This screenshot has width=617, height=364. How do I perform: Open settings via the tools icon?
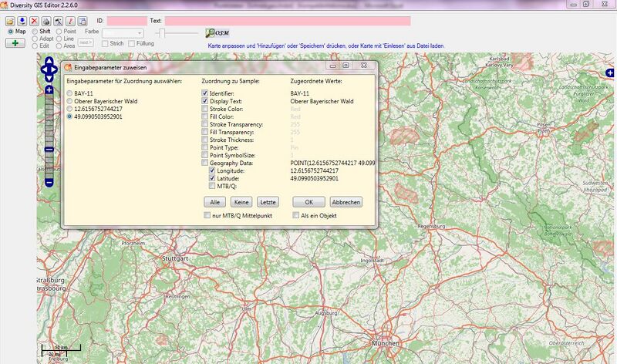click(59, 21)
